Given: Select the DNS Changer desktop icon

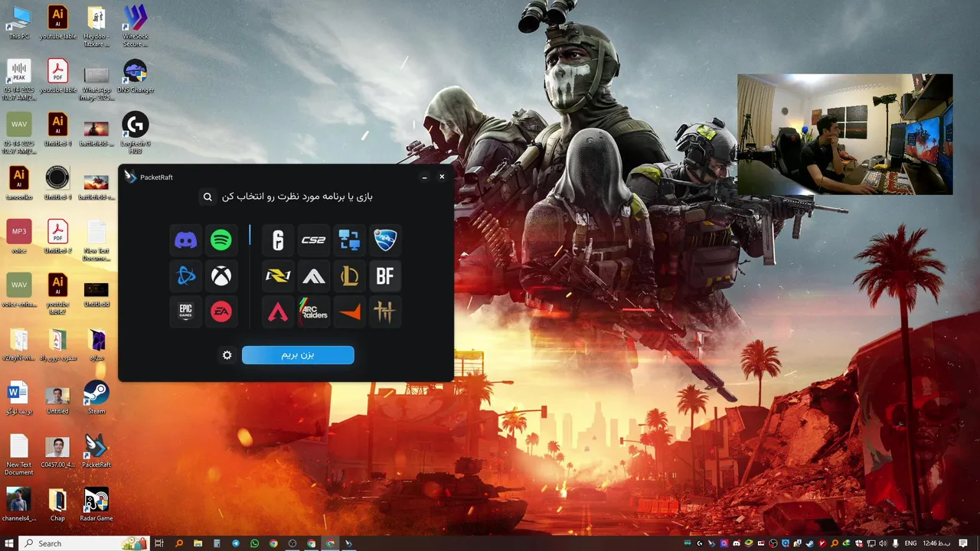Looking at the screenshot, I should [x=136, y=76].
